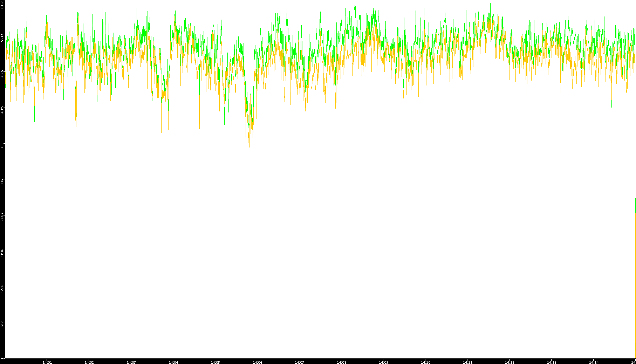Click the 14:06 time axis label
This screenshot has width=636, height=364.
point(257,362)
